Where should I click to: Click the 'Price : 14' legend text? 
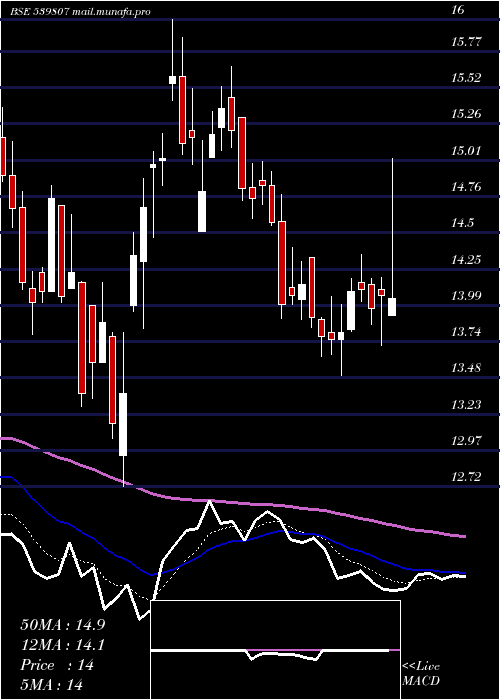(57, 665)
